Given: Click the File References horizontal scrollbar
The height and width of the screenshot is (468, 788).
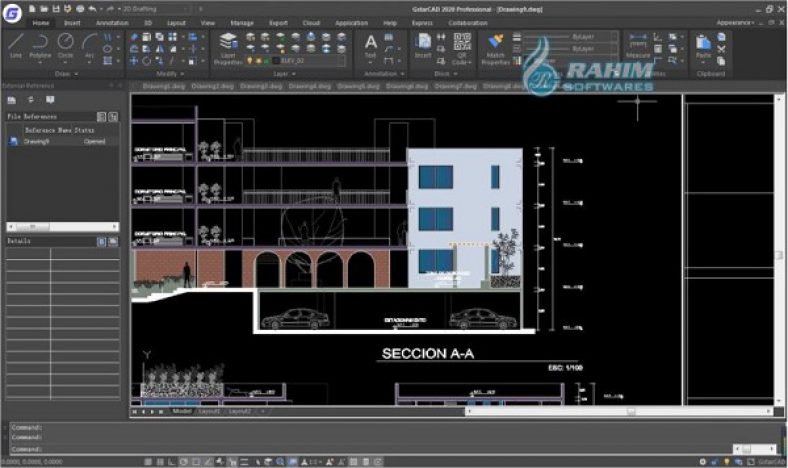Looking at the screenshot, I should 63,227.
